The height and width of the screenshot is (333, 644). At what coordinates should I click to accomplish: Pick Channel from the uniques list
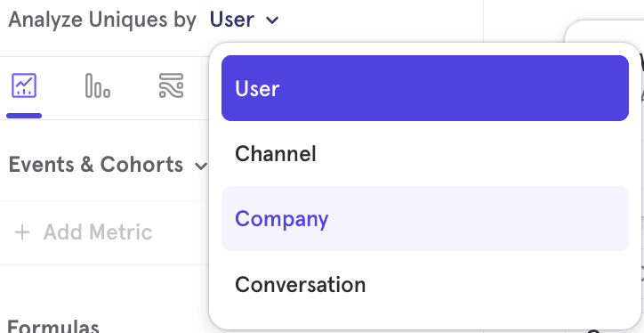tap(425, 153)
